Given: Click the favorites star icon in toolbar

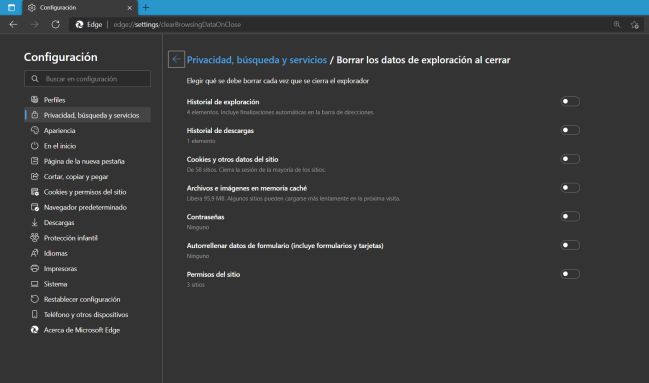Looking at the screenshot, I should [x=635, y=25].
